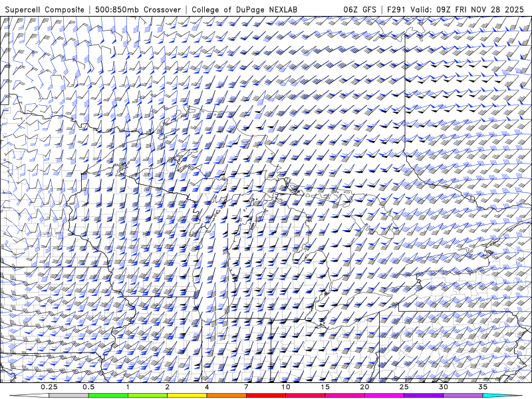Click the '2' color scale label
This screenshot has width=532, height=399.
[x=168, y=387]
